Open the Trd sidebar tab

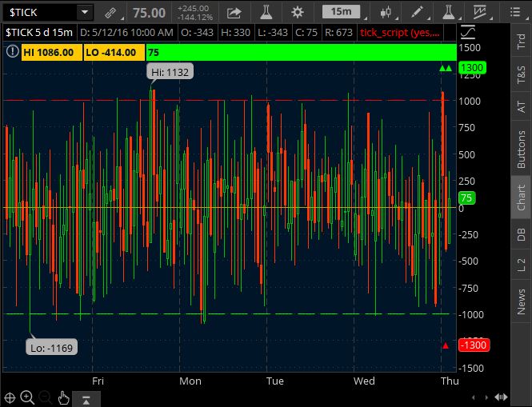pyautogui.click(x=522, y=42)
